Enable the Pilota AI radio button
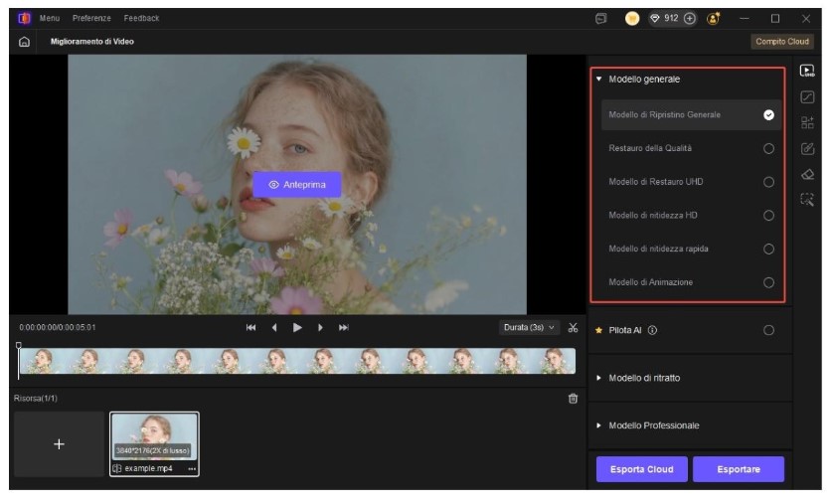This screenshot has height=504, width=833. (x=768, y=330)
